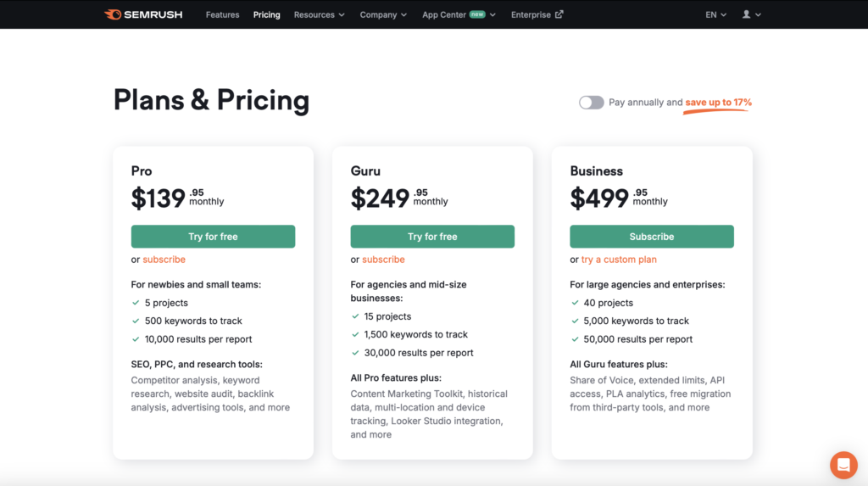Open Enterprise external link icon

(559, 14)
